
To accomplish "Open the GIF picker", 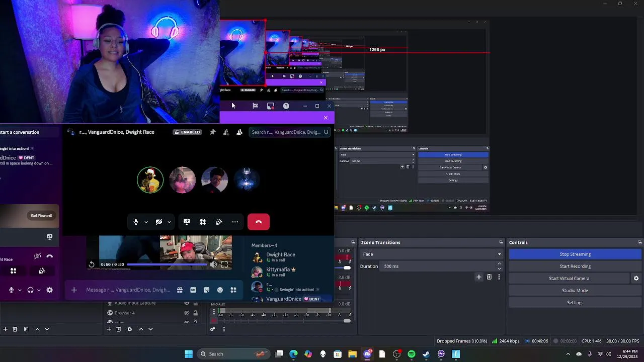I will click(193, 290).
